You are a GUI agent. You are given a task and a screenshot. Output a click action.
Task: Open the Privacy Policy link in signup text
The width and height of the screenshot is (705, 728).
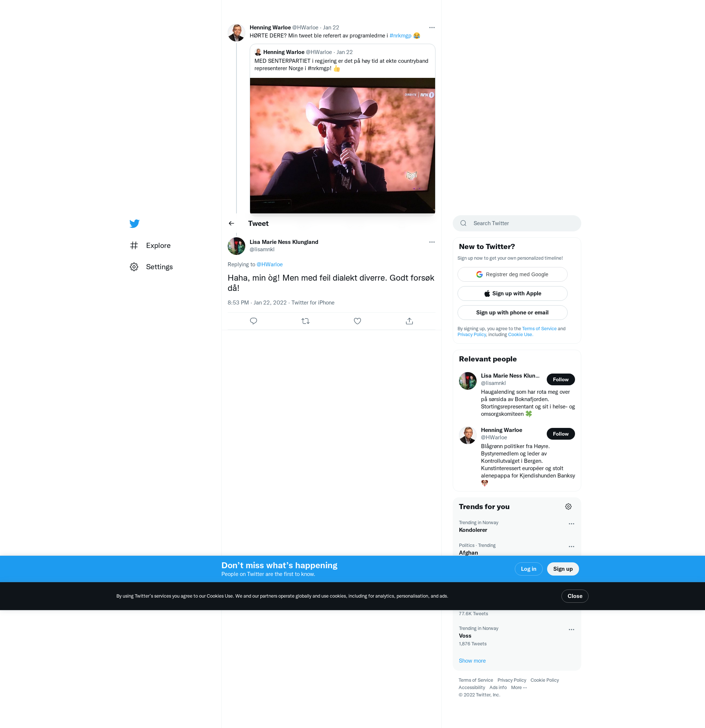point(471,335)
